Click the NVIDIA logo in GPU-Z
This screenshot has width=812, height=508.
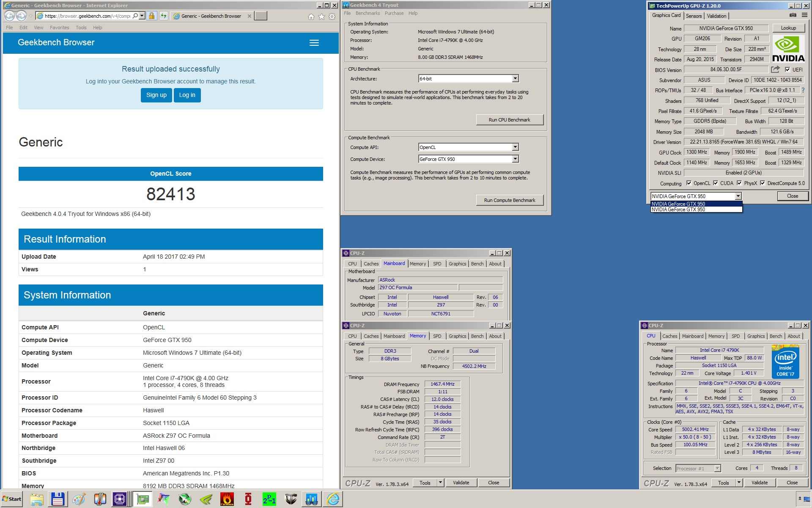click(788, 49)
